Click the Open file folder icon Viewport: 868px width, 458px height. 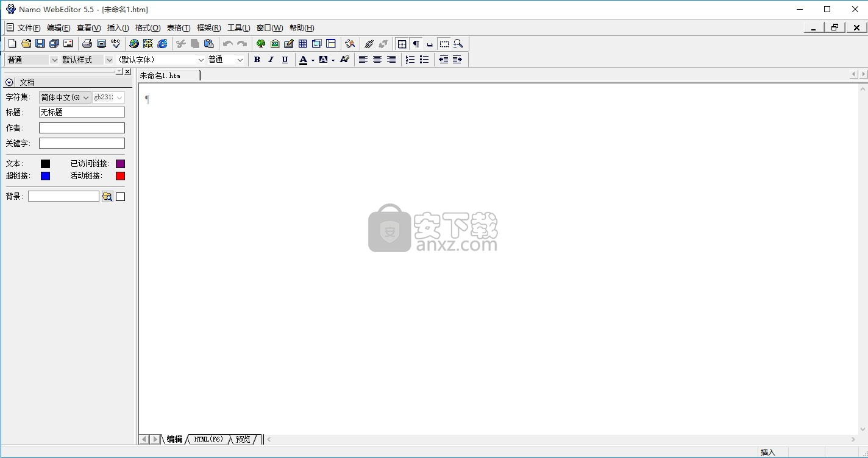tap(26, 43)
